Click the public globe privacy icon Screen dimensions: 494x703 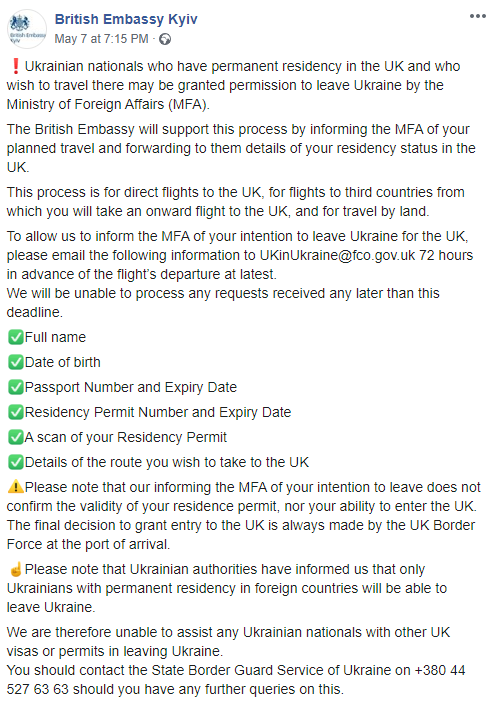[x=165, y=39]
